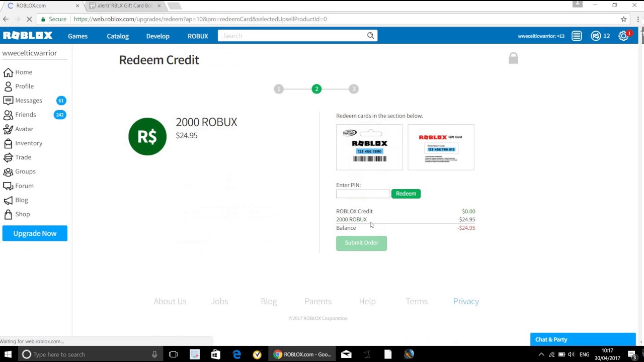This screenshot has width=644, height=362.
Task: Open the Mail app on taskbar
Action: pyautogui.click(x=346, y=354)
